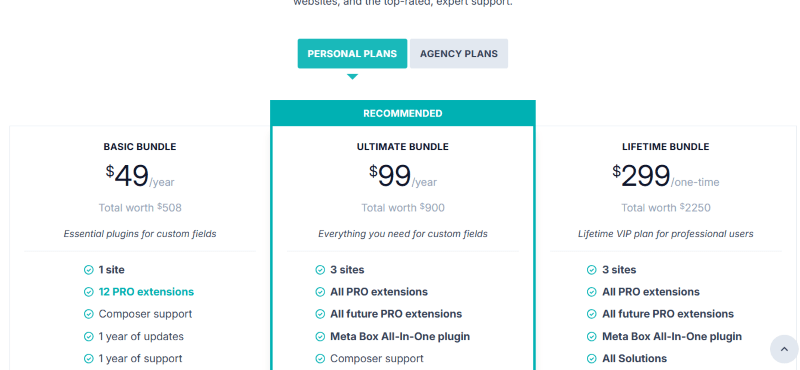
Task: Open the '12 PRO extensions' link
Action: 146,292
